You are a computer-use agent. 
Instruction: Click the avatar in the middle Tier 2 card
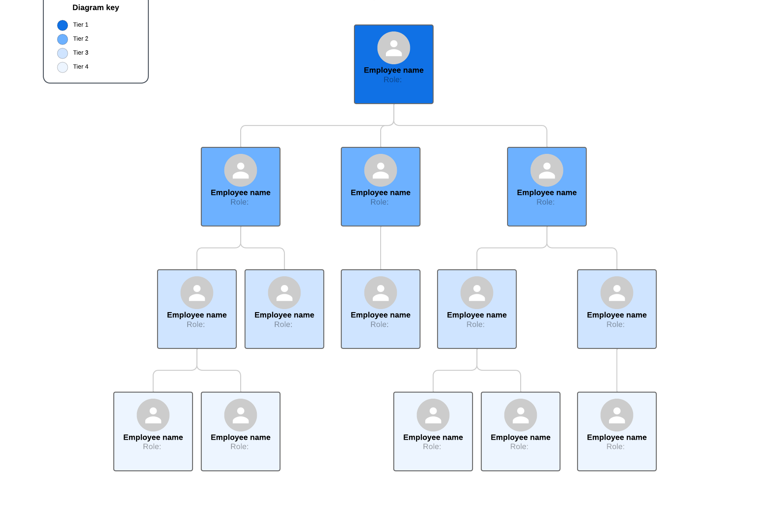[x=380, y=170]
